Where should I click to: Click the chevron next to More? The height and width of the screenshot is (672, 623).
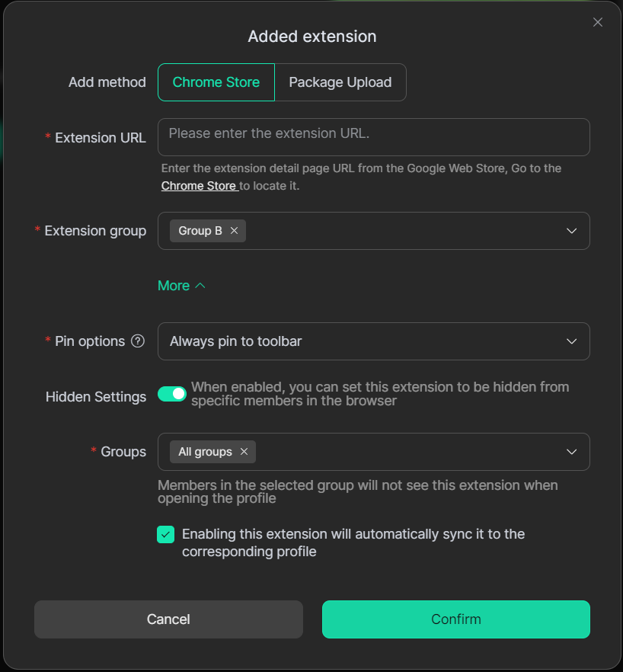click(200, 286)
